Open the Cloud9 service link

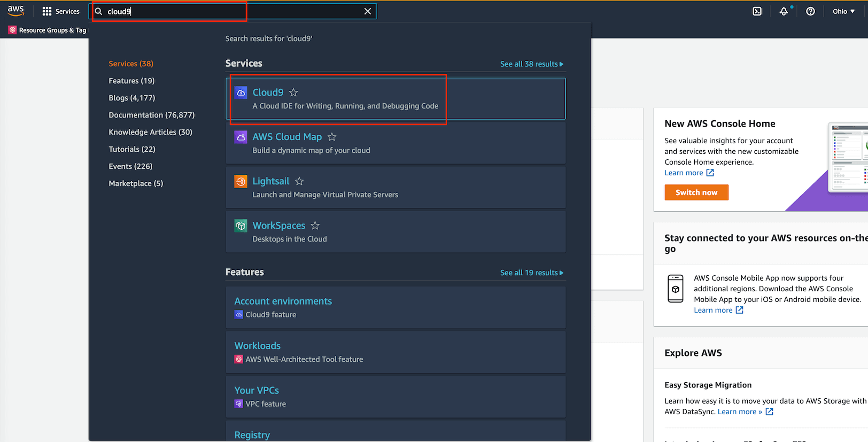268,92
